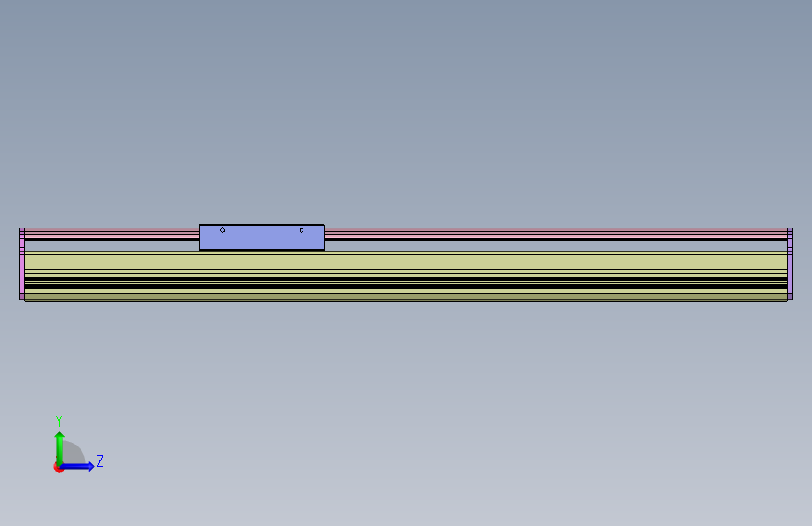
Task: Select the right purple end plate
Action: (790, 264)
